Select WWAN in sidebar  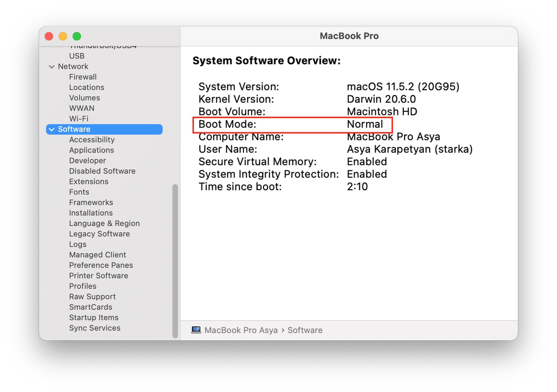tap(82, 108)
